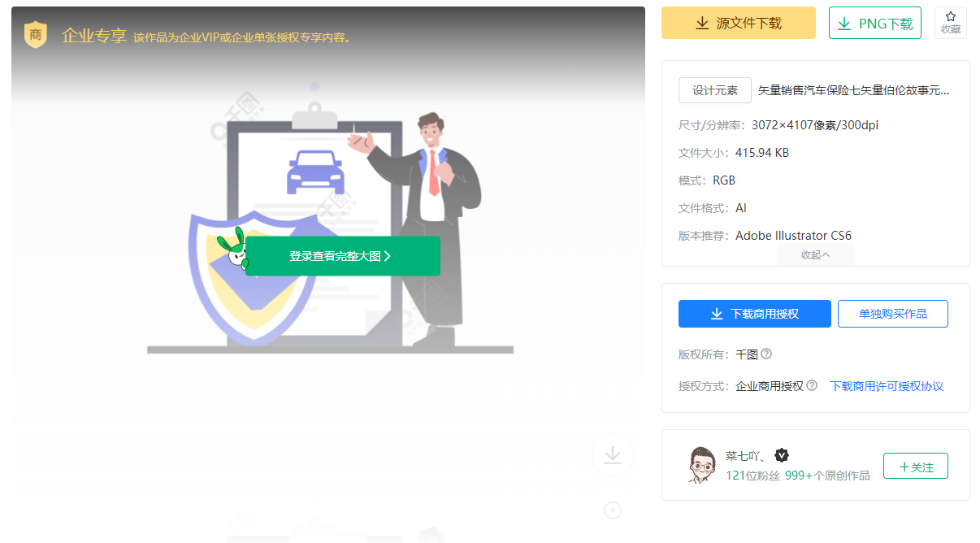
Task: Click the 设计元素 category tag
Action: (714, 90)
